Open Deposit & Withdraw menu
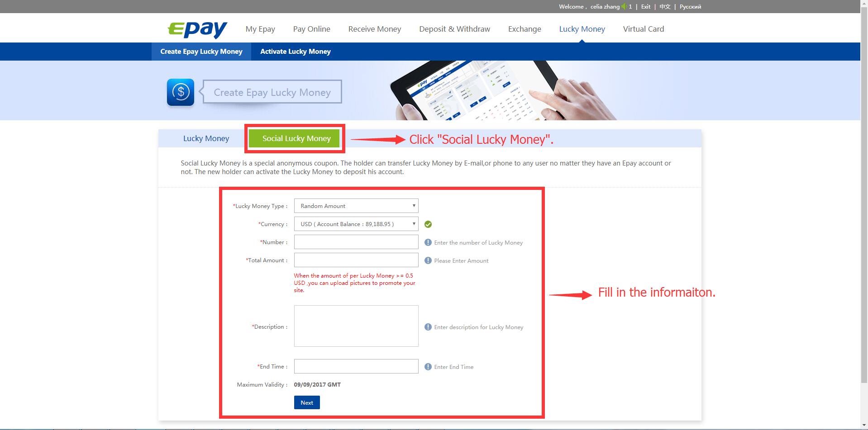 454,29
